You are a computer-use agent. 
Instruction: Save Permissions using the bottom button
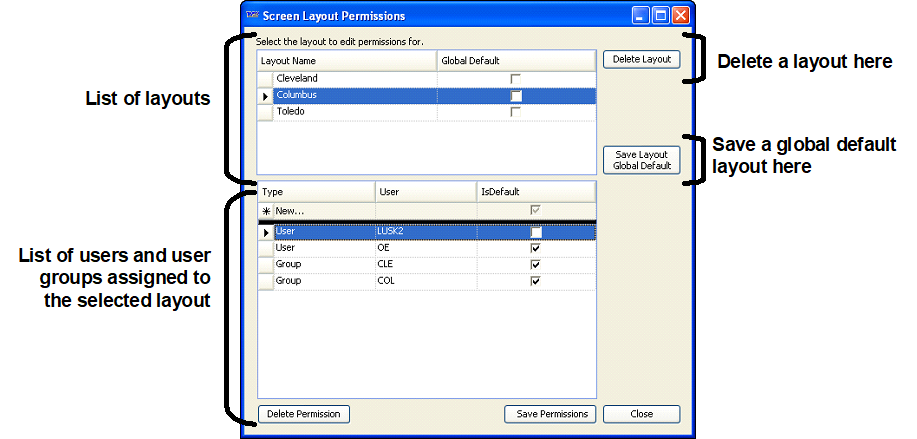(x=550, y=414)
